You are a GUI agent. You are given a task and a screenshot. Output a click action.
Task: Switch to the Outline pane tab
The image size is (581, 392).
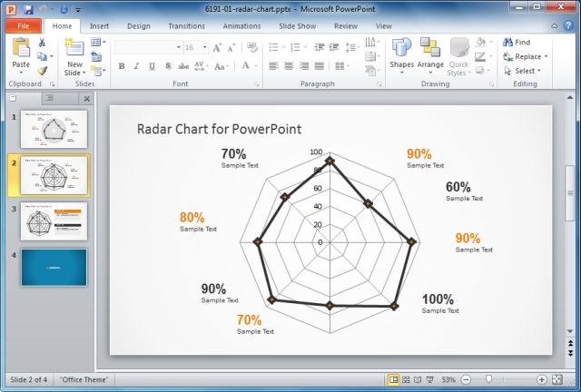pyautogui.click(x=60, y=98)
